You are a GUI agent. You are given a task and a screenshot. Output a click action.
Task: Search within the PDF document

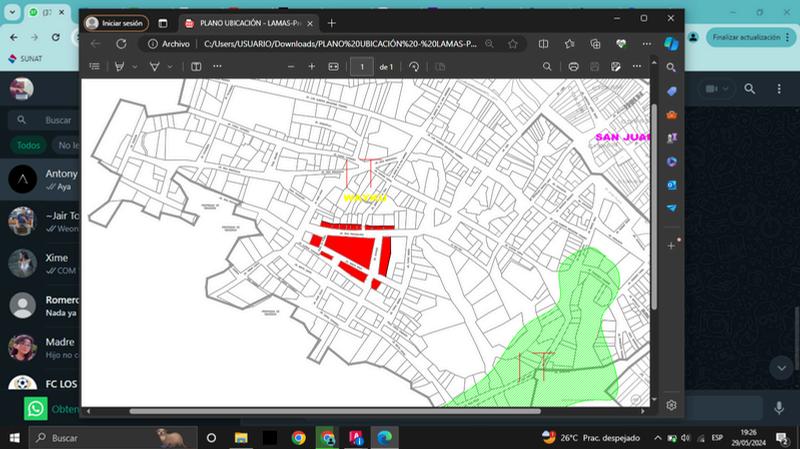(x=547, y=67)
